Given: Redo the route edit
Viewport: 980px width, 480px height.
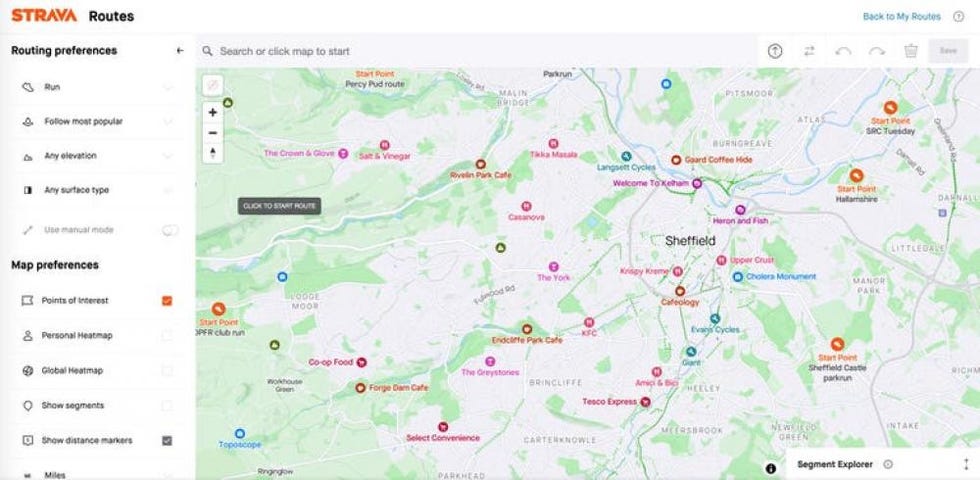Looking at the screenshot, I should click(x=877, y=51).
